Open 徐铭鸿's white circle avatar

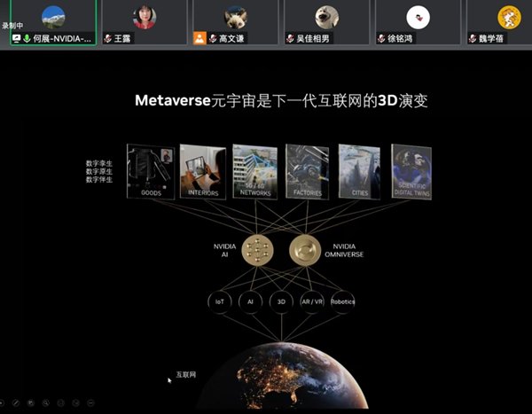tap(418, 18)
